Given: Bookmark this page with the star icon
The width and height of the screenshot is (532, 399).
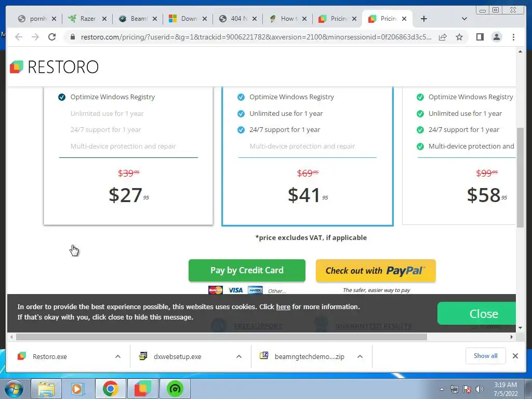Looking at the screenshot, I should tap(459, 37).
